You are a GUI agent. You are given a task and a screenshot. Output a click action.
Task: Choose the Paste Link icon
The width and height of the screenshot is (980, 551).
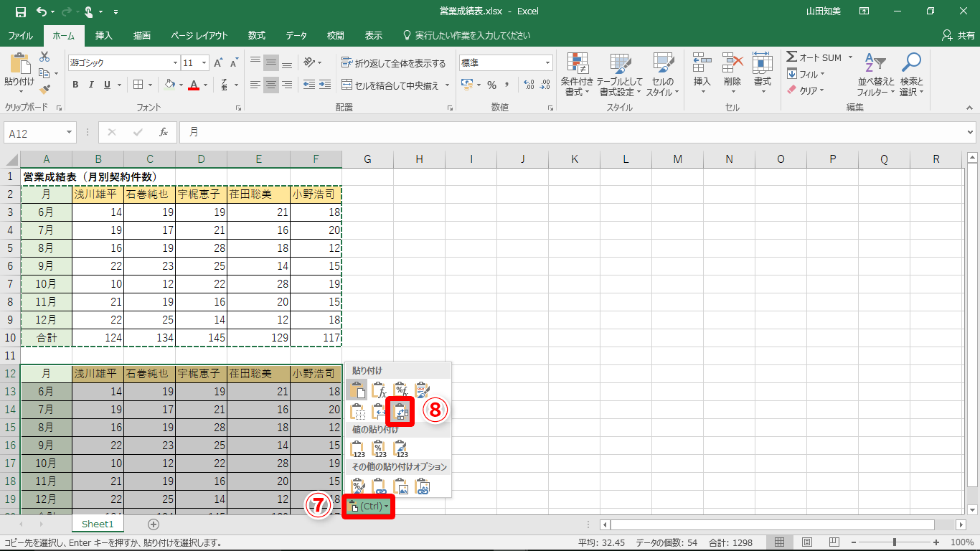[379, 486]
